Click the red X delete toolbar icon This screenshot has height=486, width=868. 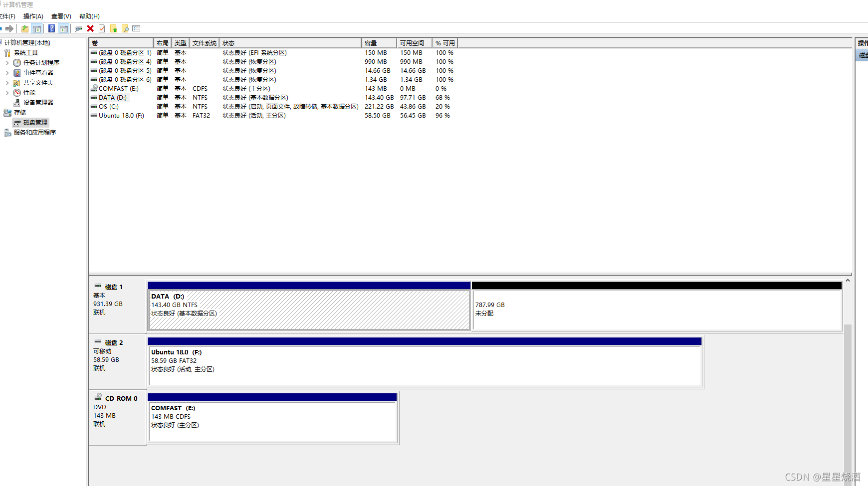click(90, 28)
